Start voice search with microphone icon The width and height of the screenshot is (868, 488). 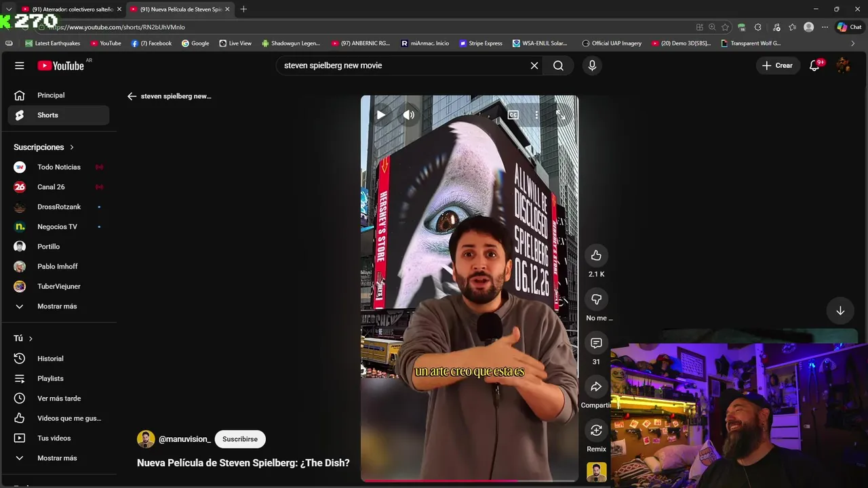(592, 66)
